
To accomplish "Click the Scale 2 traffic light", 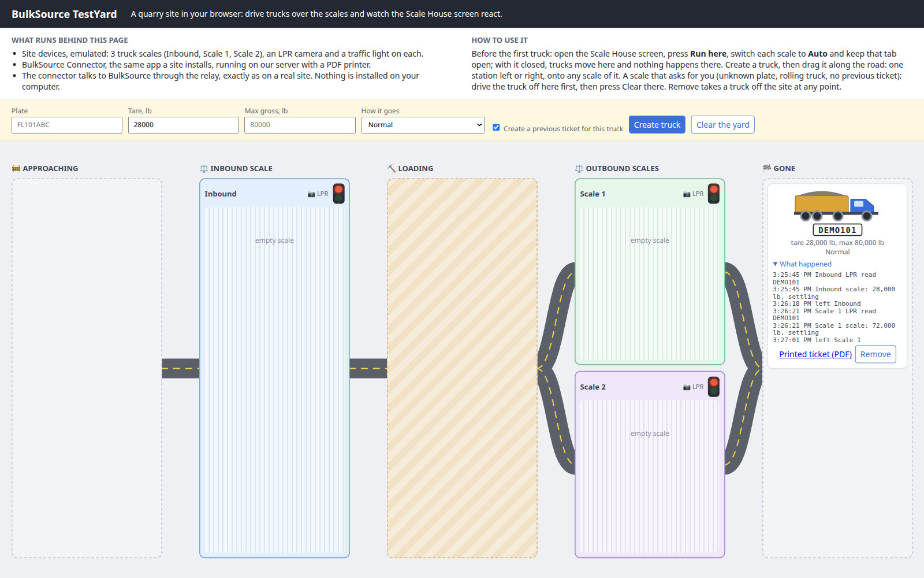I will pyautogui.click(x=714, y=387).
